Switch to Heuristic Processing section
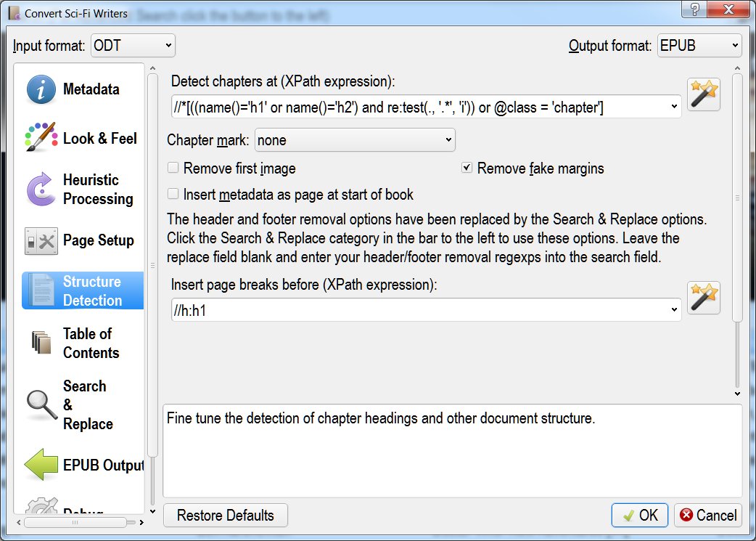The image size is (756, 541). (x=98, y=190)
